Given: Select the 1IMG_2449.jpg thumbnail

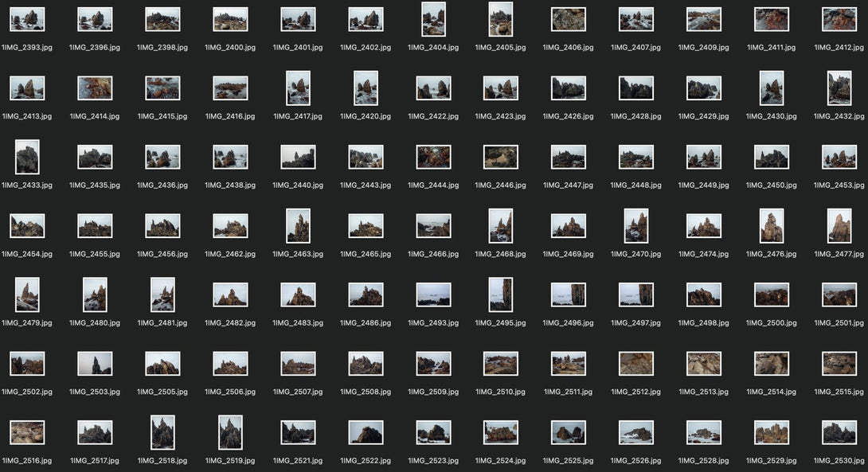Looking at the screenshot, I should pos(704,157).
